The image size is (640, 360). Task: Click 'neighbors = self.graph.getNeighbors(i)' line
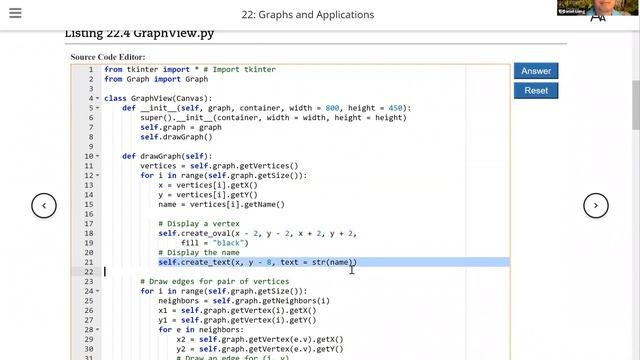pos(244,301)
